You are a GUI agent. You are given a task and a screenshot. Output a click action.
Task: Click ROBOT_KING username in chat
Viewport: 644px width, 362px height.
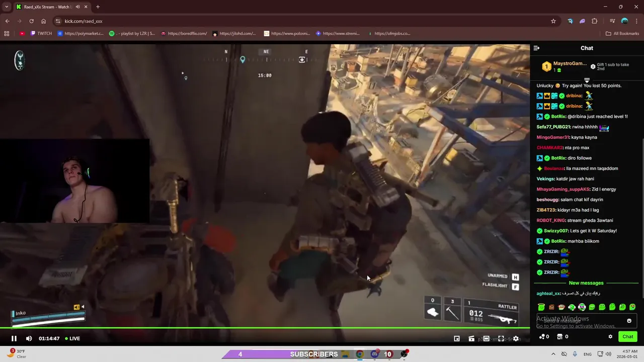551,220
